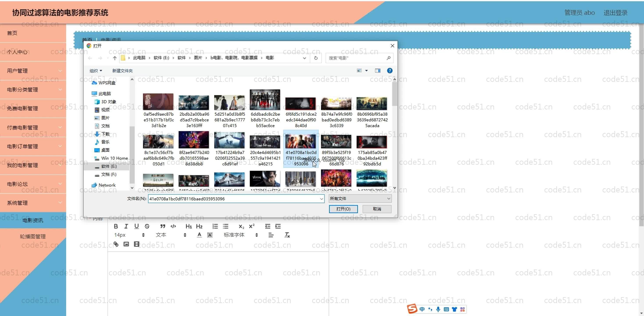Insert a blockquote in the editor
The width and height of the screenshot is (644, 316).
click(163, 226)
